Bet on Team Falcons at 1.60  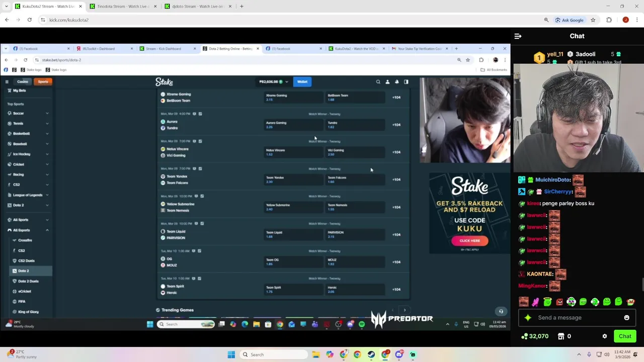tap(355, 179)
